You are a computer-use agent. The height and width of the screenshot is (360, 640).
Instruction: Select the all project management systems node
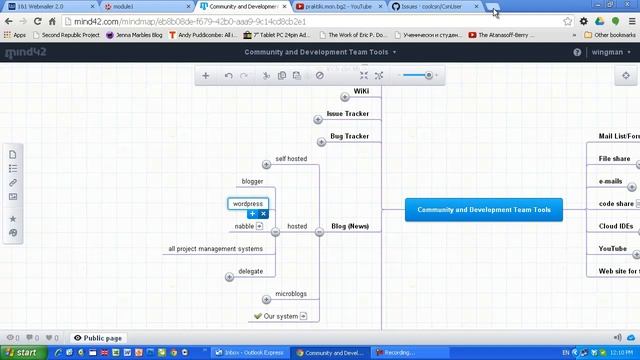216,249
